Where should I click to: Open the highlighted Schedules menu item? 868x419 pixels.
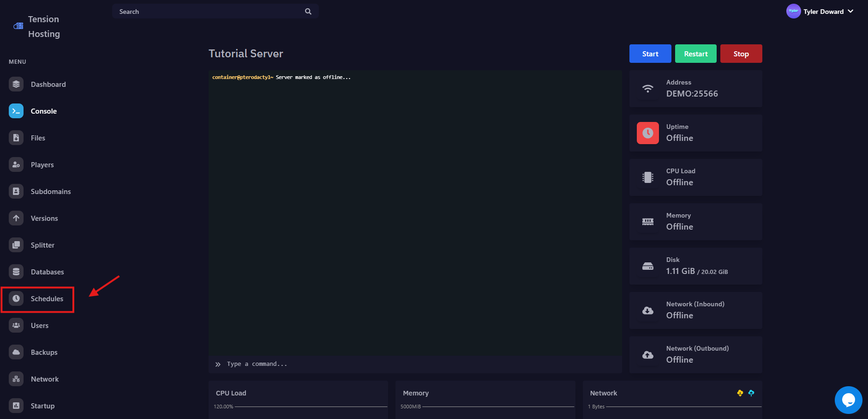point(47,298)
